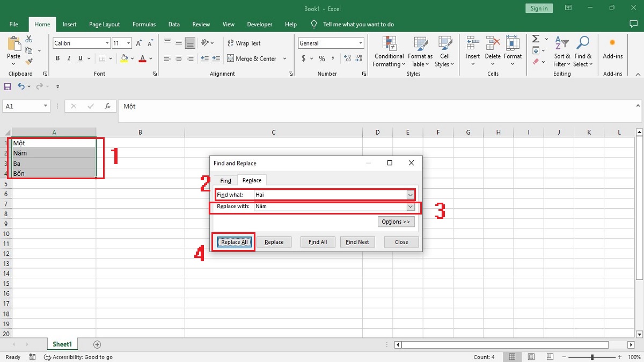Open the Add-ins button
Viewport: 644px width, 362px height.
pyautogui.click(x=612, y=48)
